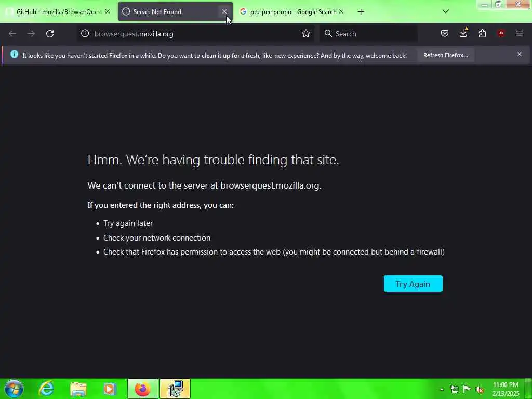Close the Server Not Found tab
The image size is (532, 399).
[224, 12]
